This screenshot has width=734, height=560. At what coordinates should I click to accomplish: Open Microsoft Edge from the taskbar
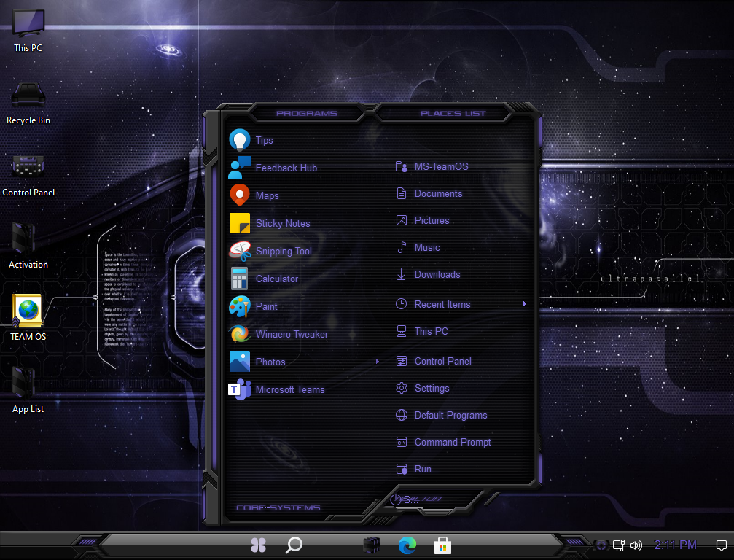(x=407, y=545)
